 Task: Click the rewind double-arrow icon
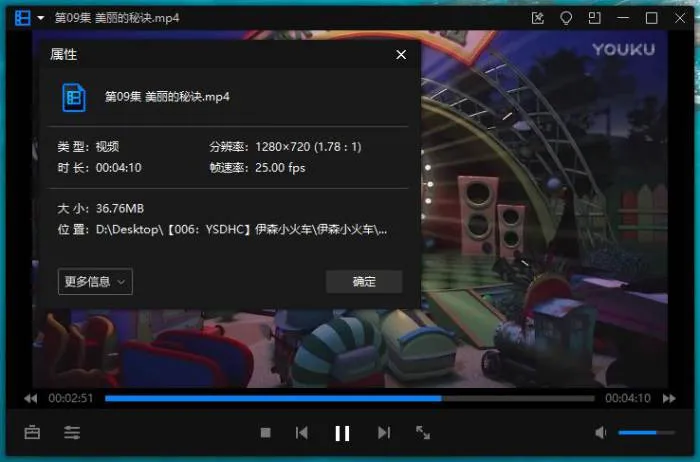point(30,398)
